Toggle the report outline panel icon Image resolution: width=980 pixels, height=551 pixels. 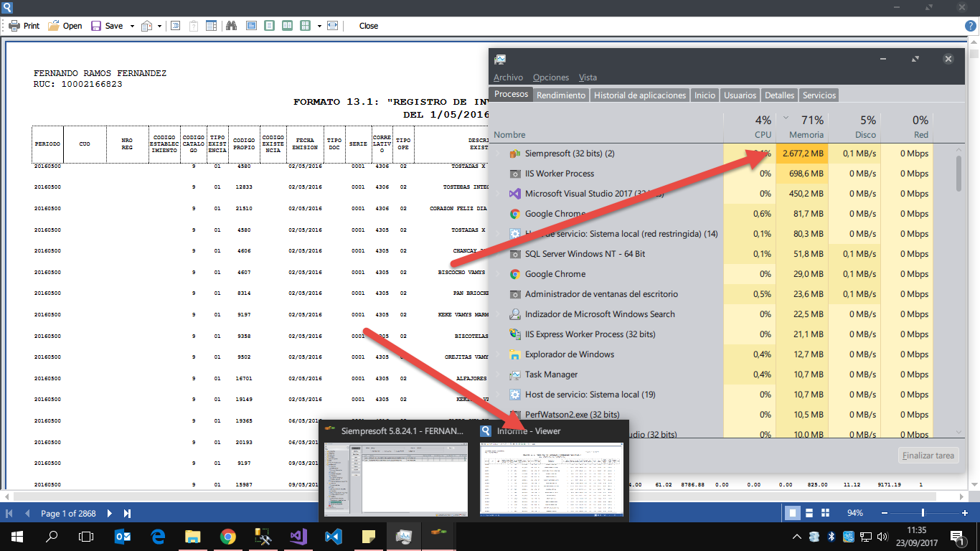(x=175, y=26)
